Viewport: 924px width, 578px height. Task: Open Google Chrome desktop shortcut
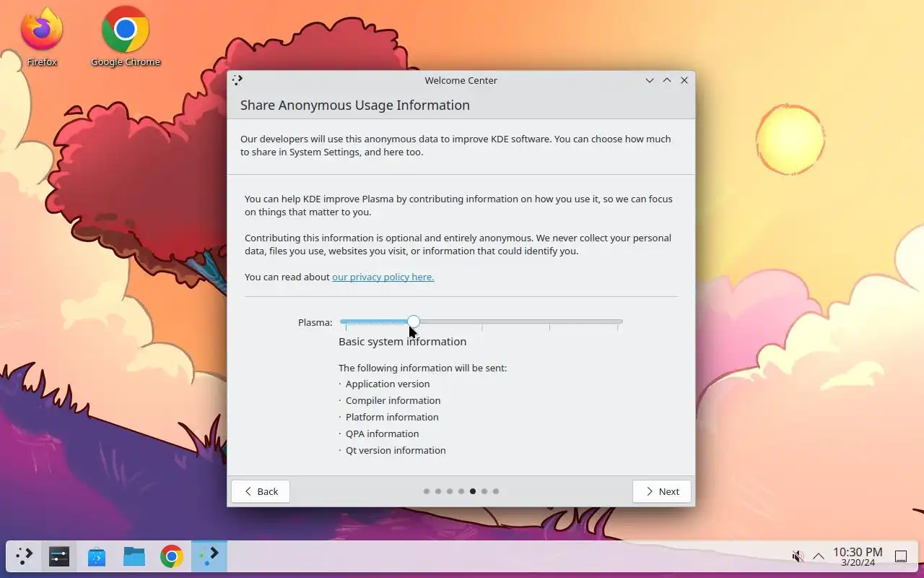tap(126, 37)
